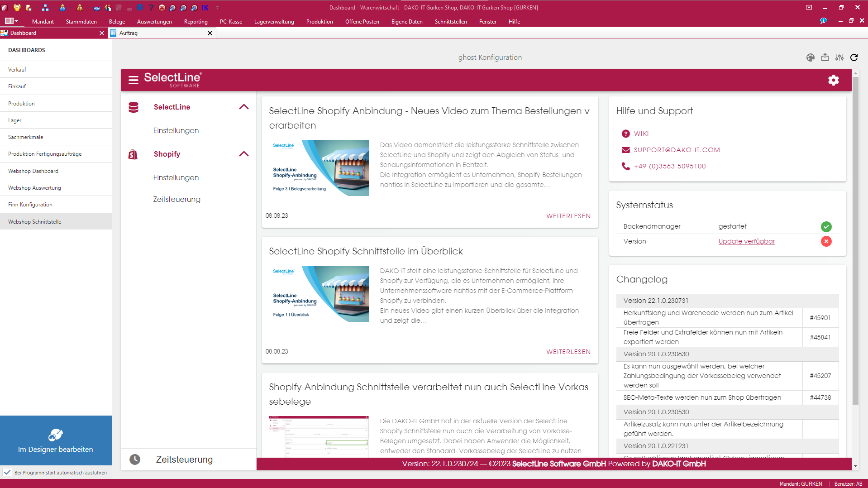This screenshot has width=868, height=488.
Task: Refresh the Webshop dashboard view
Action: [854, 57]
